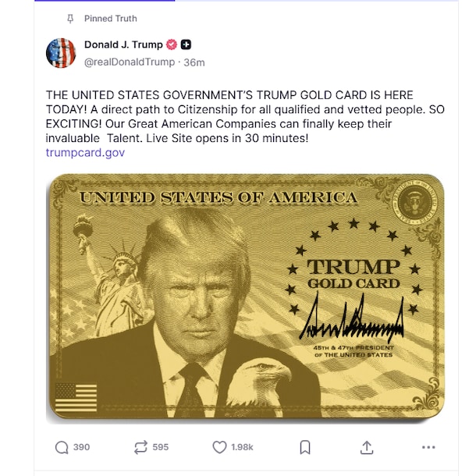
Task: Click the red verified checkmark badge
Action: [172, 44]
